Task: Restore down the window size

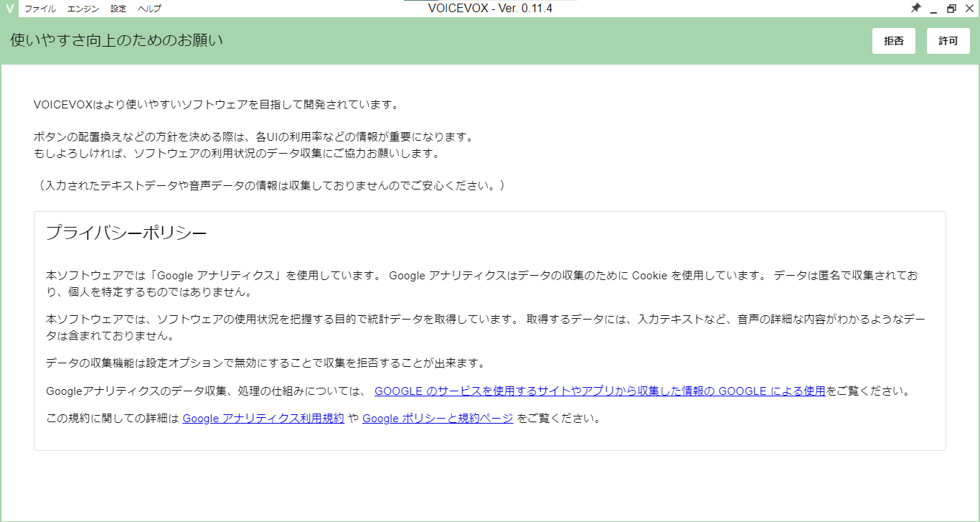Action: click(951, 9)
